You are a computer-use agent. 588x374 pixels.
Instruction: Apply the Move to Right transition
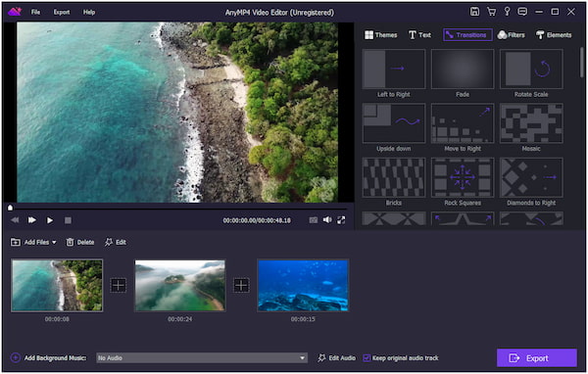pyautogui.click(x=463, y=123)
